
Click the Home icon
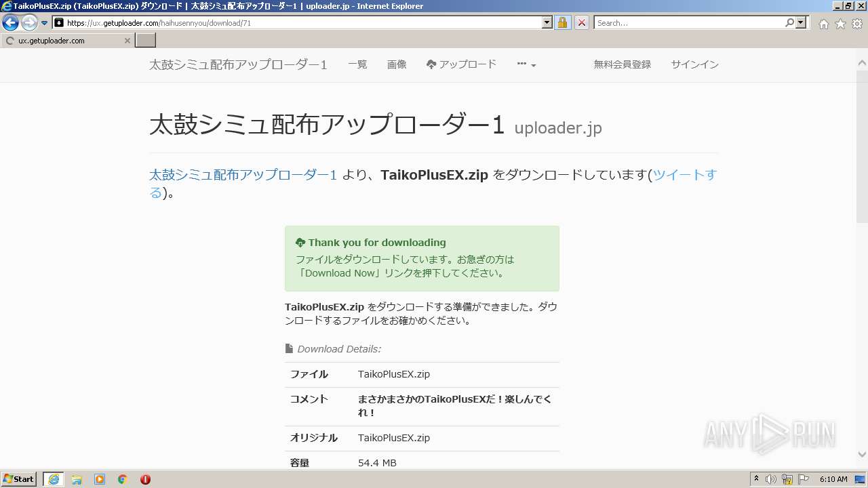(824, 24)
